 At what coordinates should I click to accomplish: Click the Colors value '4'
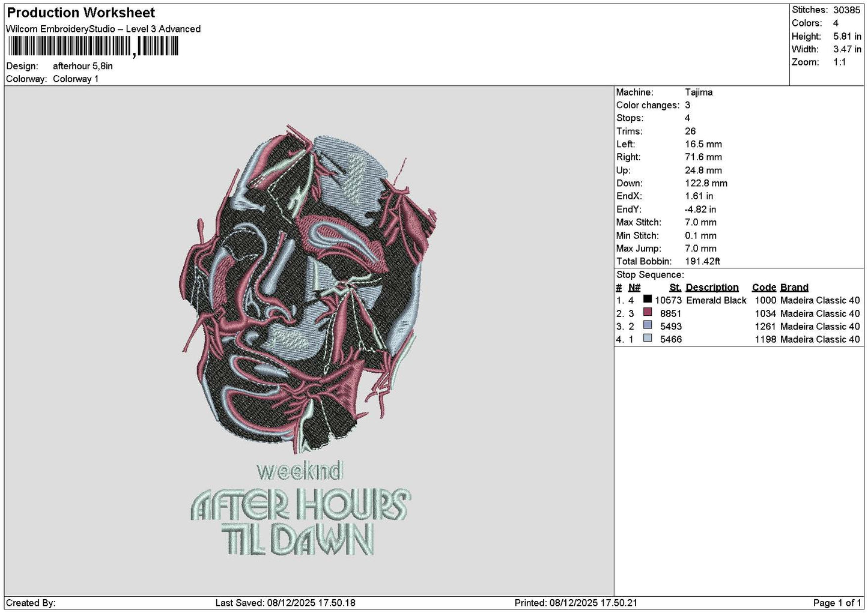836,23
